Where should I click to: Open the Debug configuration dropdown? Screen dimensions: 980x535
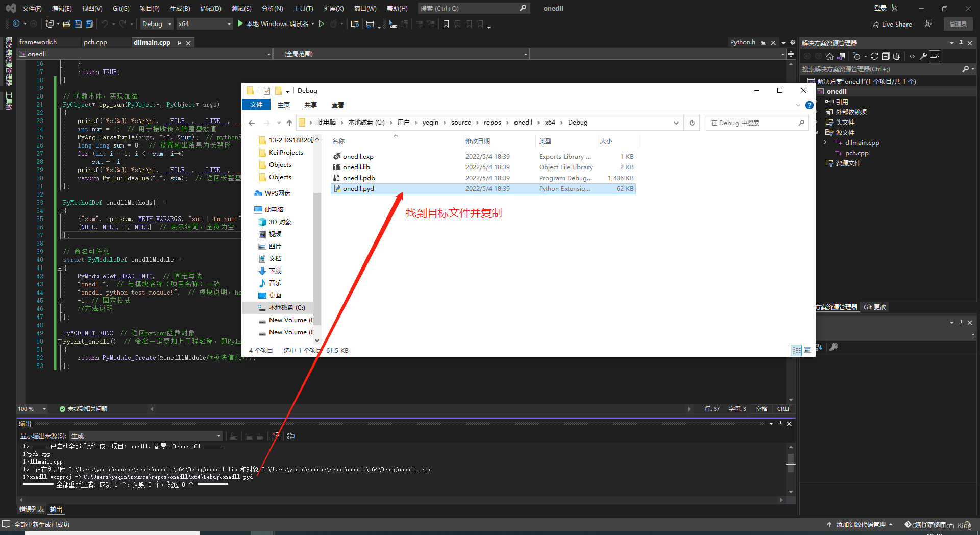[x=156, y=24]
